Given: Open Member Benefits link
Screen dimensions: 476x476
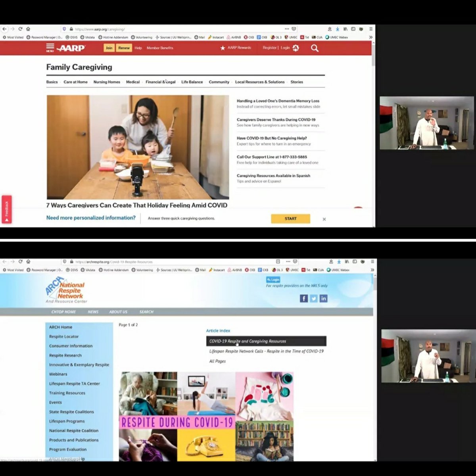Looking at the screenshot, I should point(160,48).
